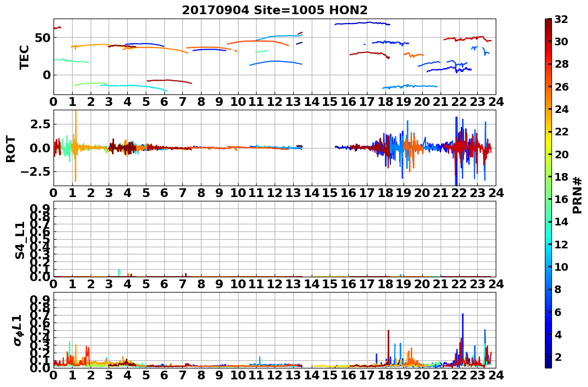
Task: Click the S4_L1 y-axis label
Action: [20, 240]
